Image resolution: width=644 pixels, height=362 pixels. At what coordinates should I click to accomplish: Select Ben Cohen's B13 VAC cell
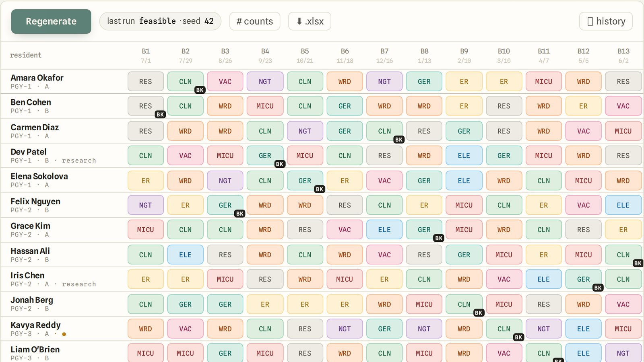623,106
